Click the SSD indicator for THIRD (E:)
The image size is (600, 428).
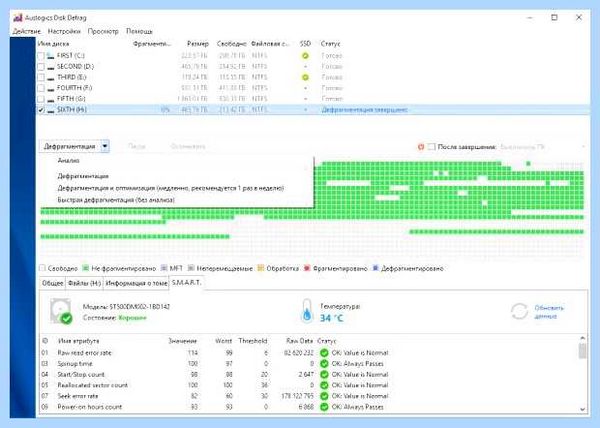pos(305,77)
